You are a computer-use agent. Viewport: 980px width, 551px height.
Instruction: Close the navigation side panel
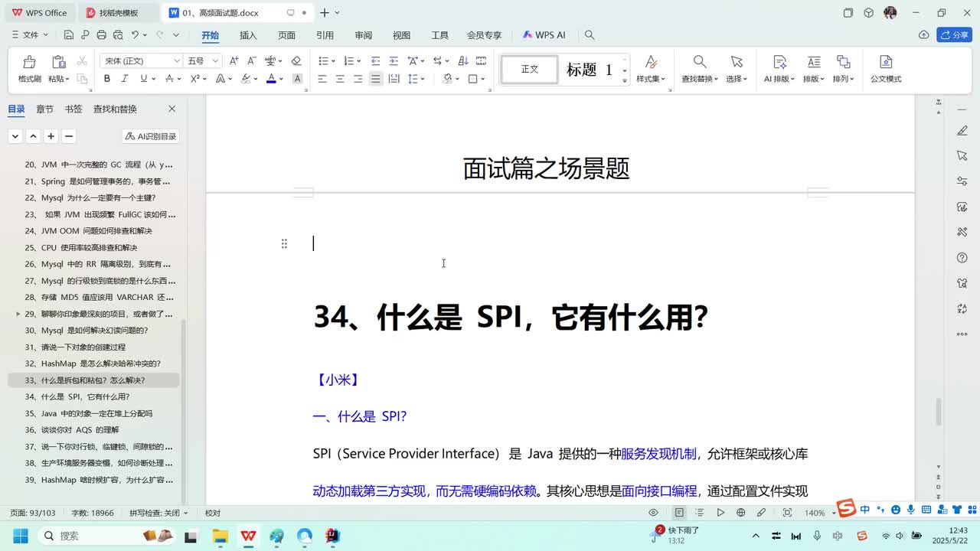[171, 109]
